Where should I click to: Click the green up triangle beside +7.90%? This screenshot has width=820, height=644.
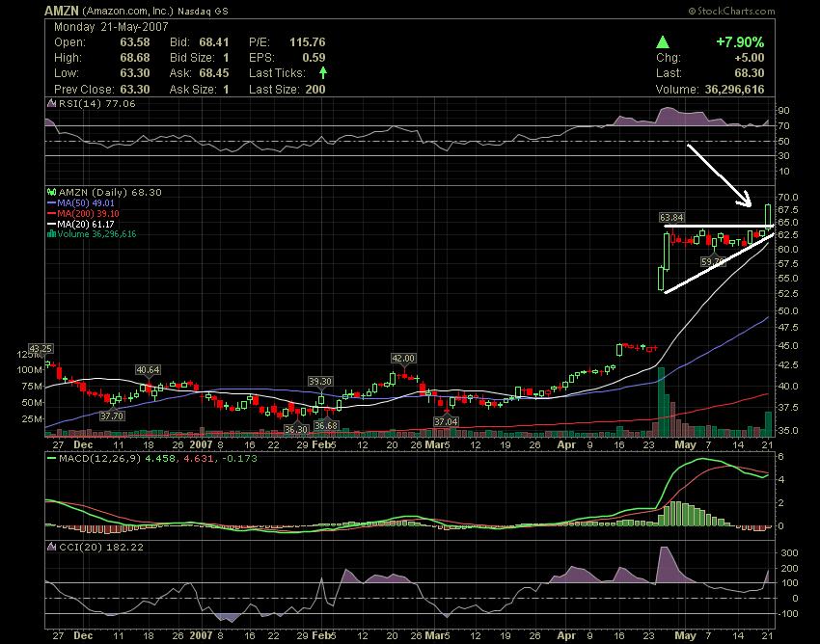[663, 41]
